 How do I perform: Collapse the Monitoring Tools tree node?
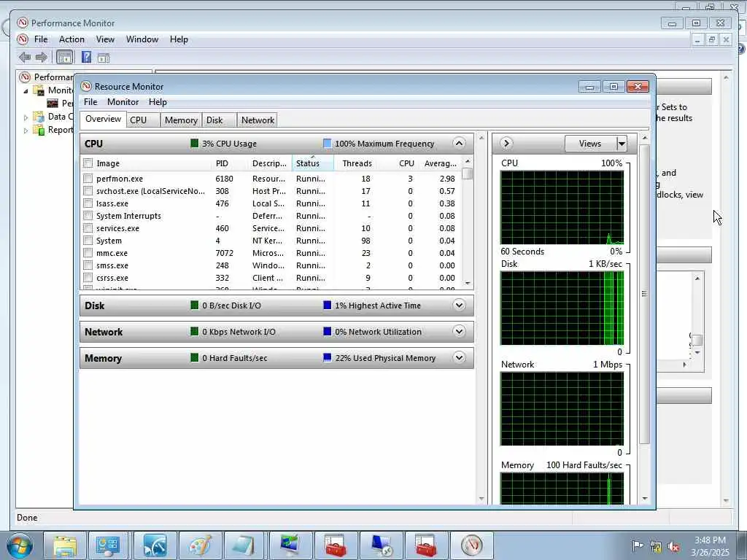click(x=26, y=90)
